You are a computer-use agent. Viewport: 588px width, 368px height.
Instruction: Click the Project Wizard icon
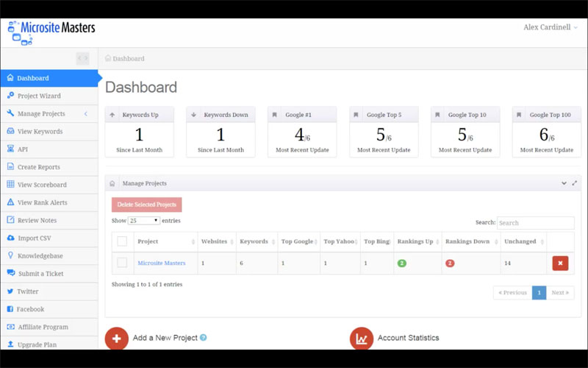(10, 96)
